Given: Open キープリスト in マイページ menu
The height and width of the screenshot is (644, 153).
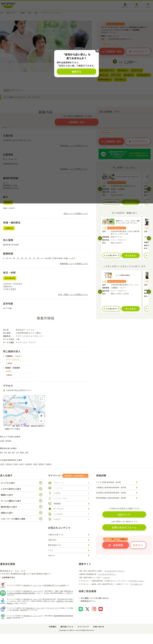Looking at the screenshot, I should pyautogui.click(x=70, y=509).
